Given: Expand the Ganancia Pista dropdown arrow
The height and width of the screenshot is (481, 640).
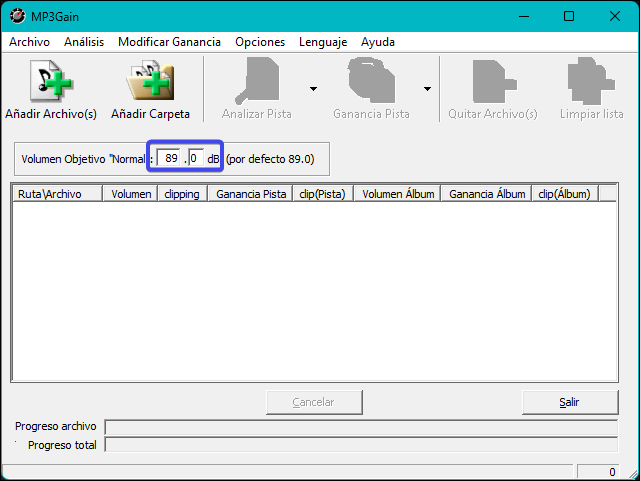Looking at the screenshot, I should click(x=427, y=89).
